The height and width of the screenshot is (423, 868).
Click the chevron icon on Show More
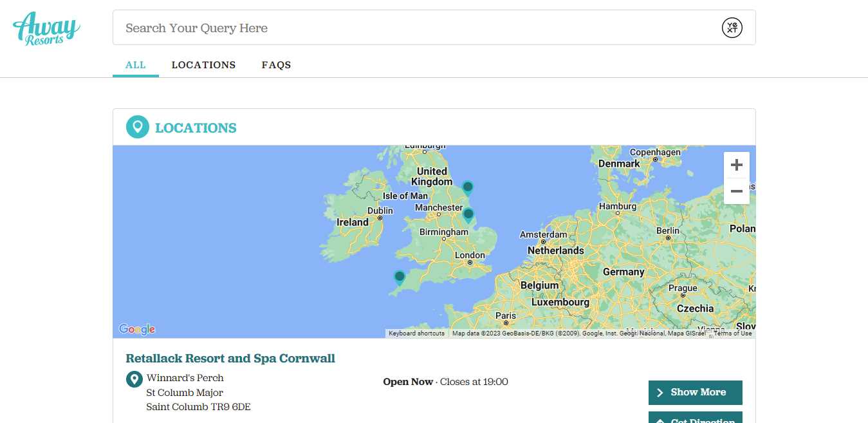pos(660,392)
